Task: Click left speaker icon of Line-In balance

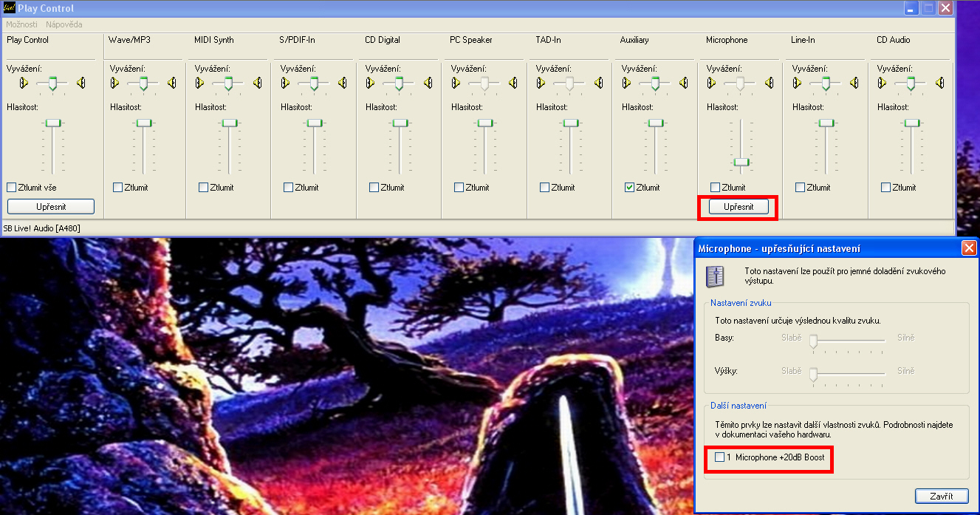Action: (x=798, y=83)
